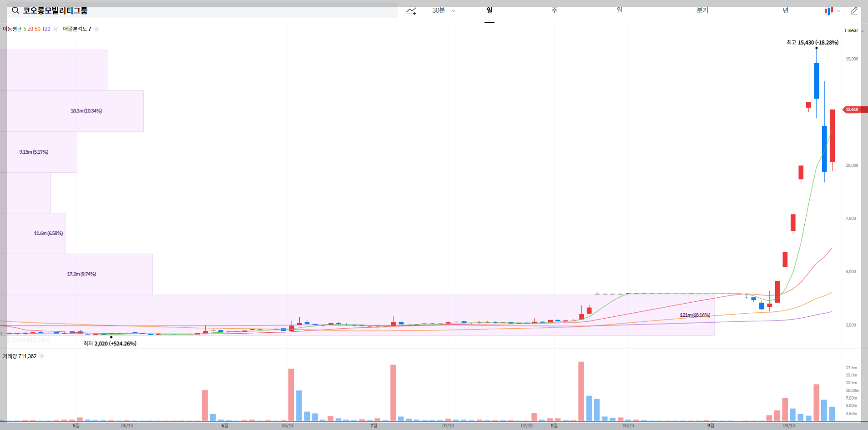Click the 최저 2,020 low marker

[x=110, y=344]
